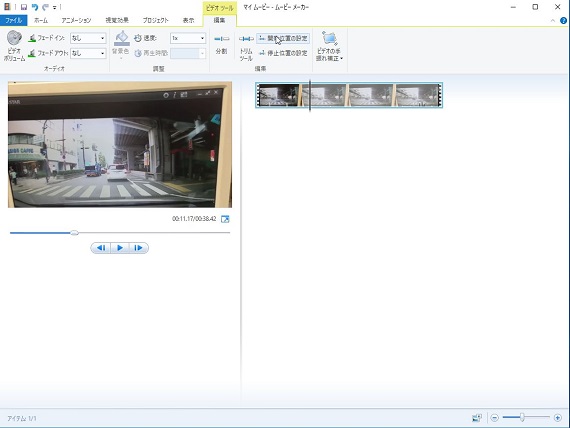Open the ビデオボリューム speaker control
Viewport: 570px width, 428px height.
(x=15, y=46)
